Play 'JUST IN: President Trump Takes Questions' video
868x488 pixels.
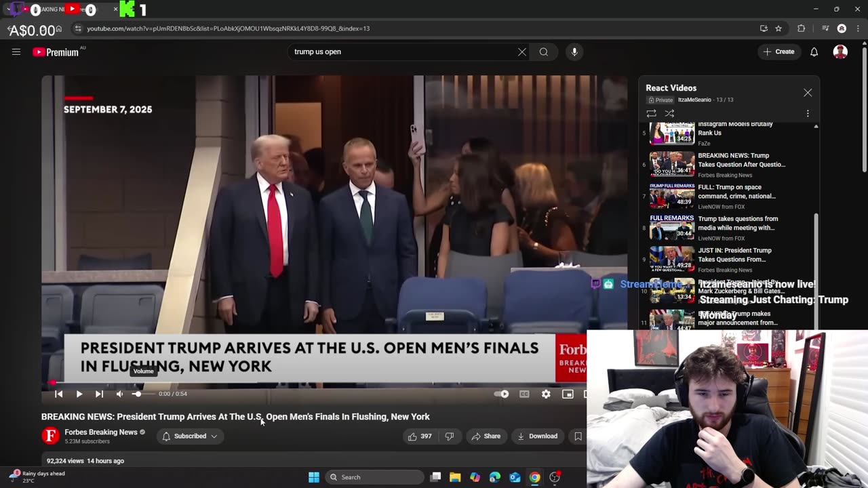point(729,259)
